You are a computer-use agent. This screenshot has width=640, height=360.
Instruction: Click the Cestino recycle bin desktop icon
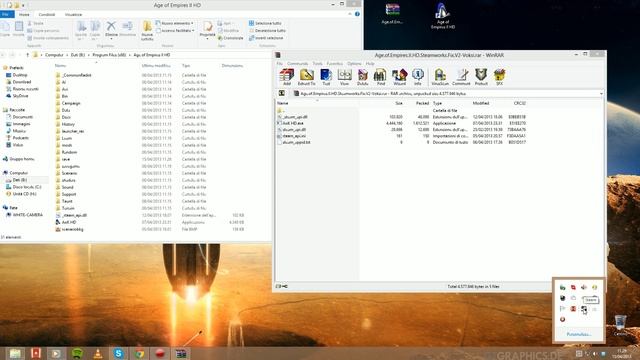tap(620, 325)
